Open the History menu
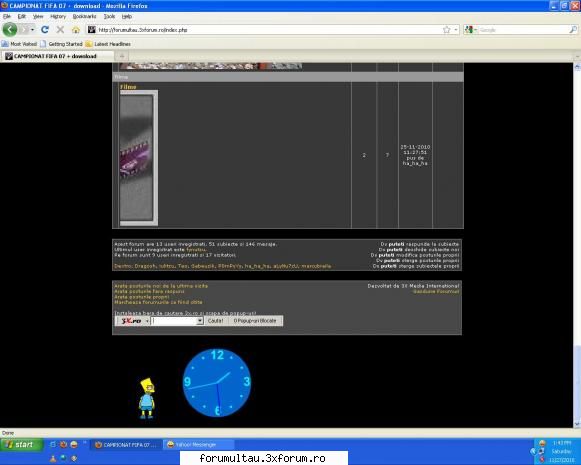This screenshot has height=465, width=581. point(58,16)
